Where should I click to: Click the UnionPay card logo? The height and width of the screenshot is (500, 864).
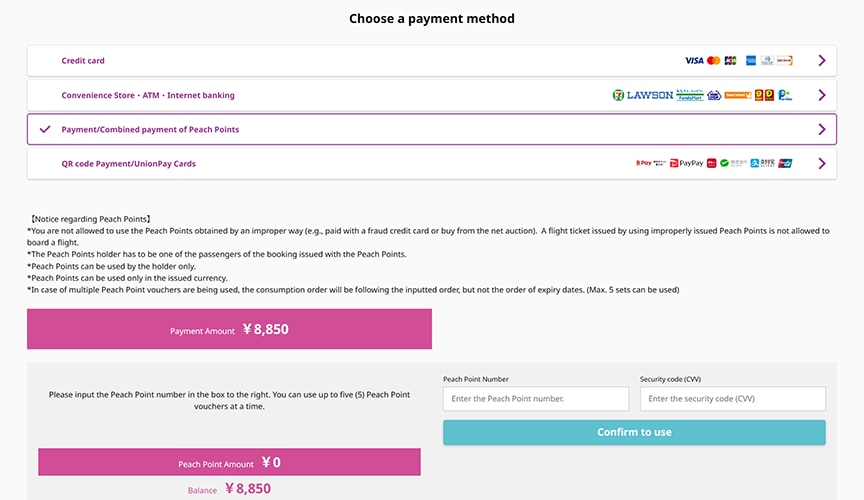pos(785,163)
